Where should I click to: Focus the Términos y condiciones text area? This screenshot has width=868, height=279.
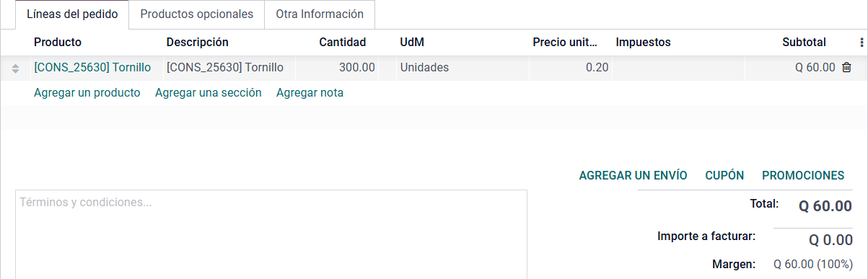(x=271, y=234)
